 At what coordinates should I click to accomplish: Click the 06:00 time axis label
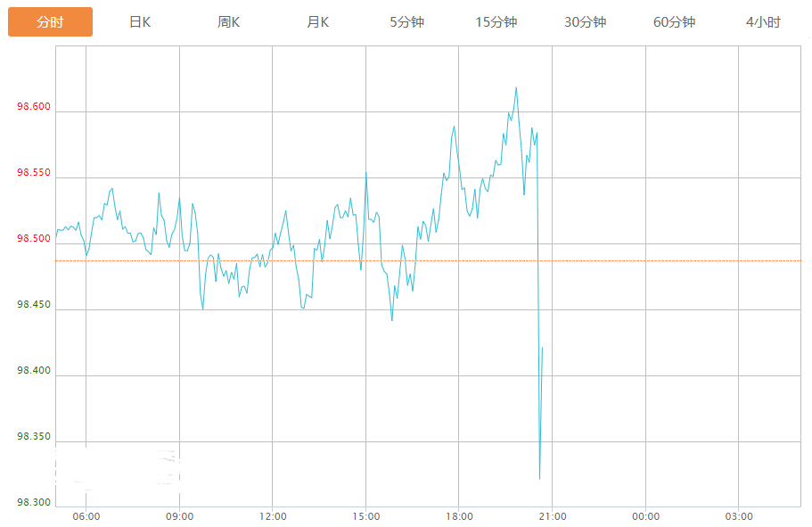(x=86, y=516)
